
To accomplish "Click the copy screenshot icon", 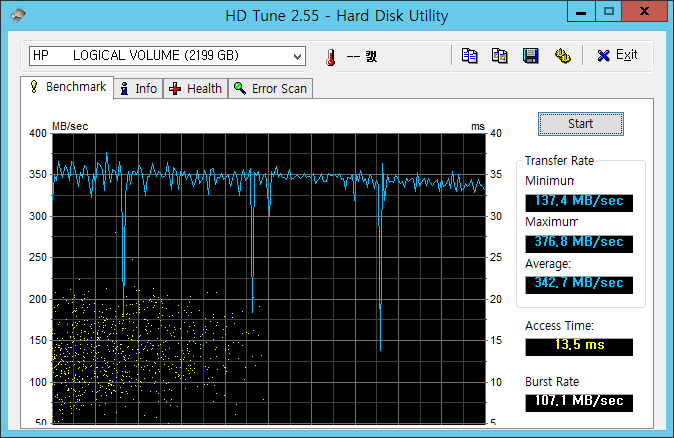I will (499, 56).
